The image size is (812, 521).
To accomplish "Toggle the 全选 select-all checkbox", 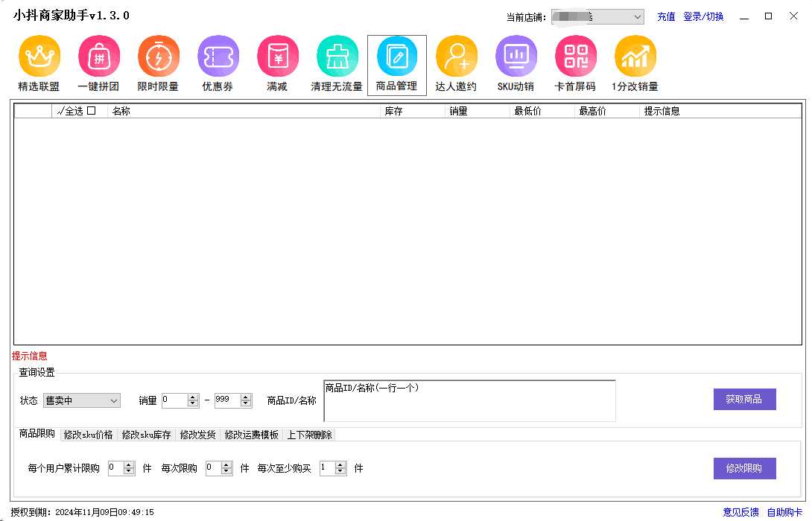I will tap(92, 111).
